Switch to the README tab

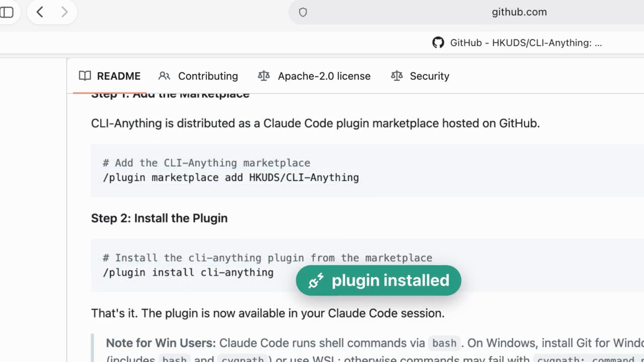click(x=110, y=76)
